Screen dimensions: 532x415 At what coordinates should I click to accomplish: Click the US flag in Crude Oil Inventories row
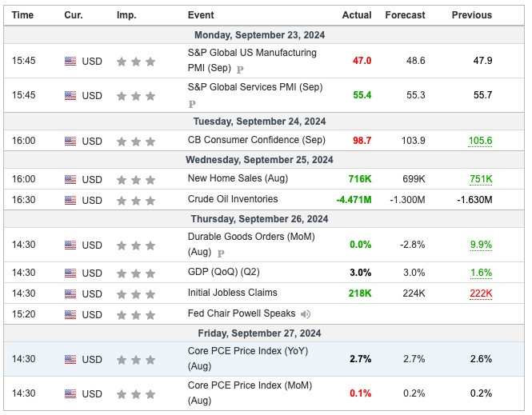[x=70, y=200]
